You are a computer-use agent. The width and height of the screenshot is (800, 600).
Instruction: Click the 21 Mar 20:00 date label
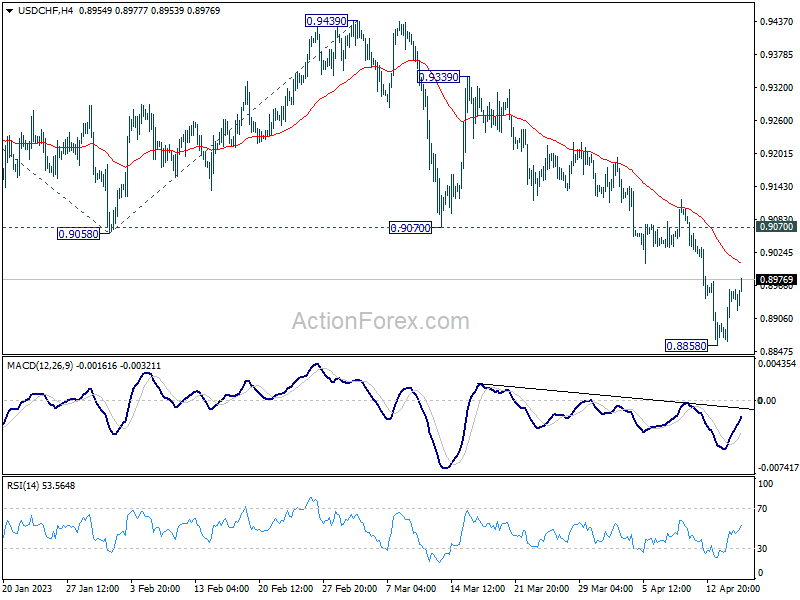(x=541, y=588)
